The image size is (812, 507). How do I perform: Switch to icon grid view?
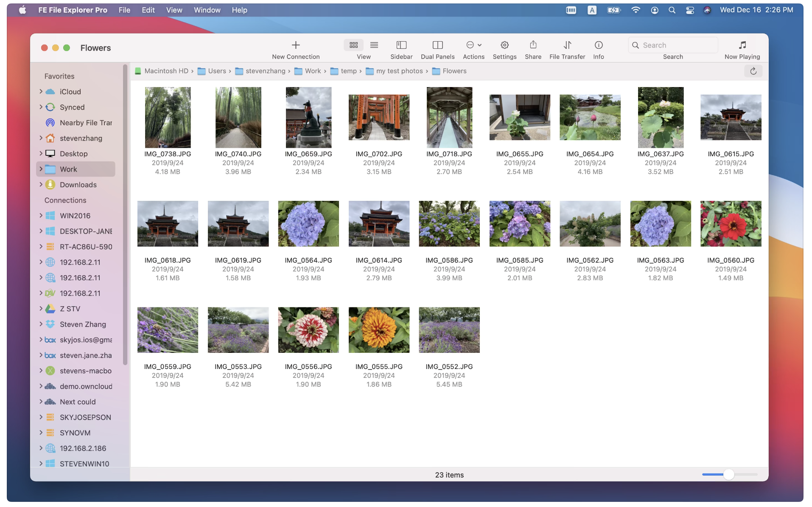coord(353,45)
